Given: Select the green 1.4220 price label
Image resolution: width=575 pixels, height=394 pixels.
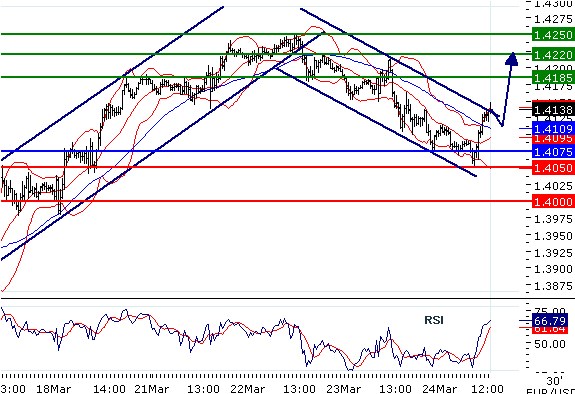Looking at the screenshot, I should coord(553,55).
